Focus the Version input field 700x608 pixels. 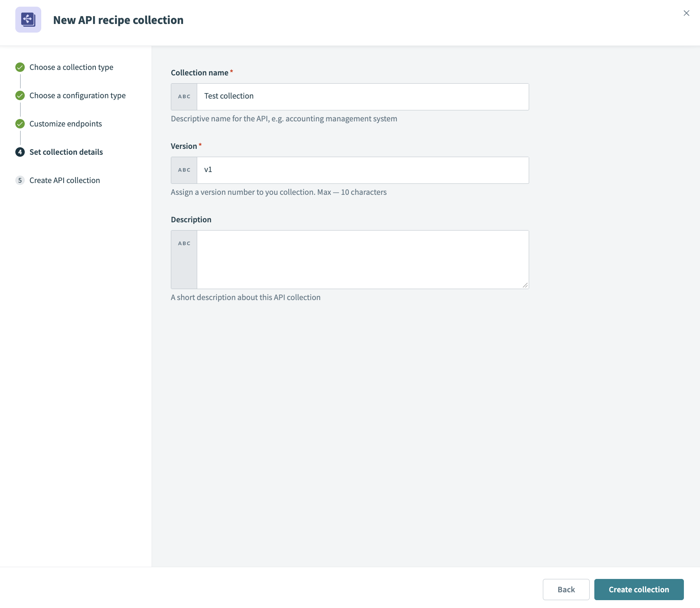362,170
